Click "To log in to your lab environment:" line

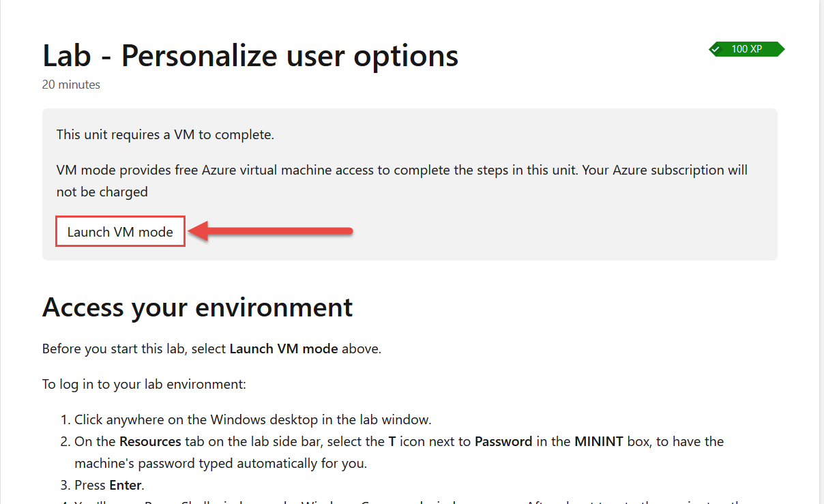[144, 384]
